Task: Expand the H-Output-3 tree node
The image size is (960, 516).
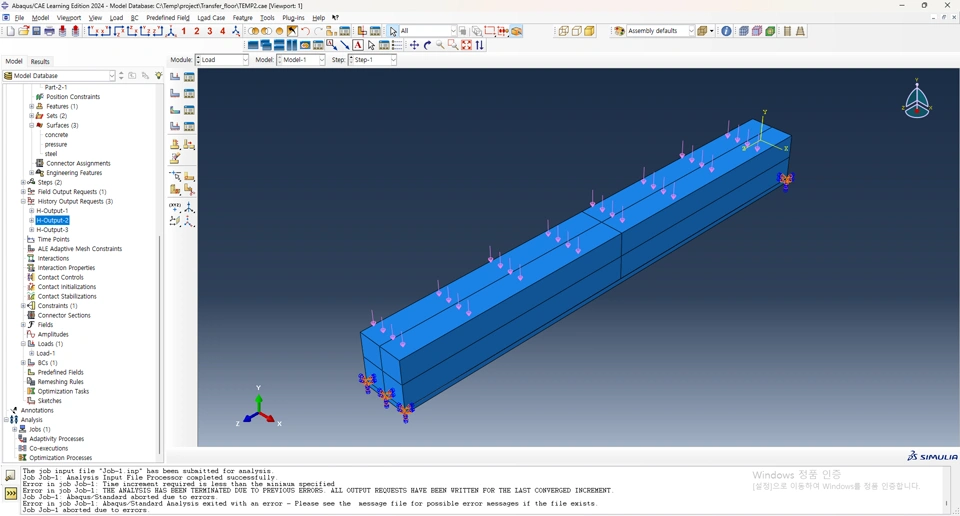Action: 32,230
